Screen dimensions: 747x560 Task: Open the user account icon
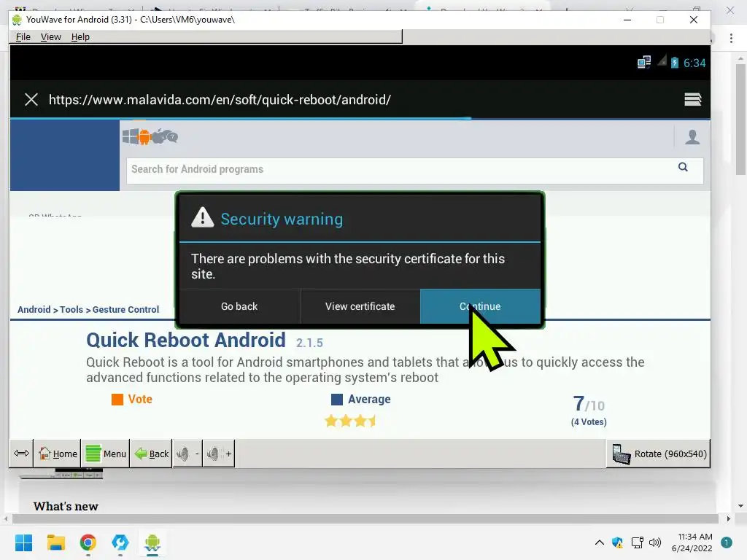point(692,137)
